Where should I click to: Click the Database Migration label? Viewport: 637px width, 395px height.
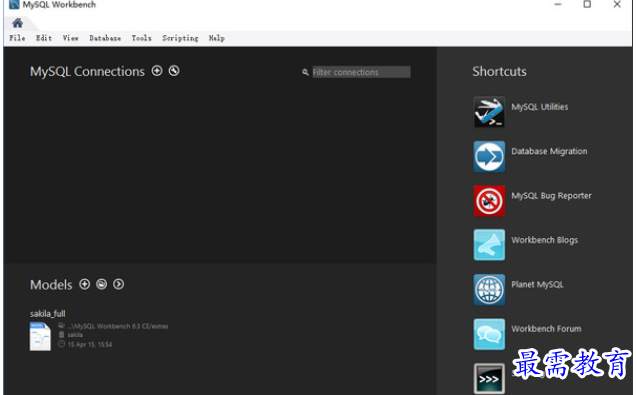549,151
